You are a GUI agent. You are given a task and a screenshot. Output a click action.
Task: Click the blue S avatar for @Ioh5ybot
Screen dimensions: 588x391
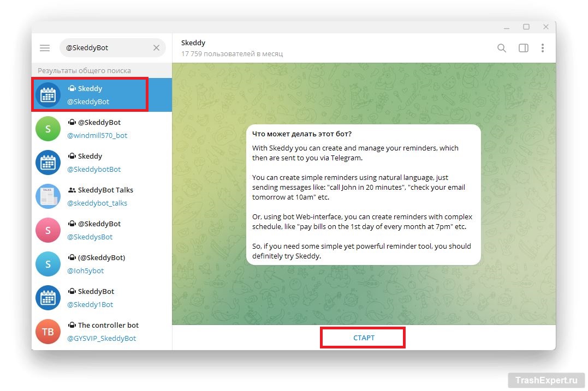coord(48,264)
